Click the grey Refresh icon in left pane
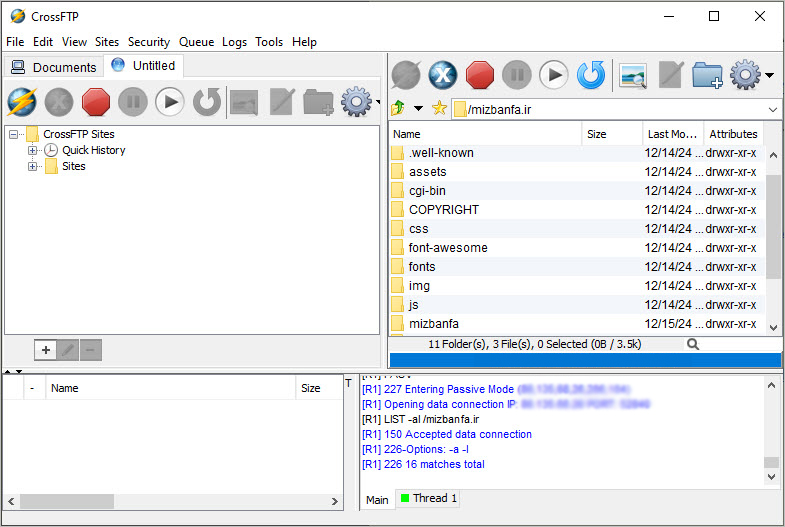Image resolution: width=785 pixels, height=527 pixels. tap(207, 102)
